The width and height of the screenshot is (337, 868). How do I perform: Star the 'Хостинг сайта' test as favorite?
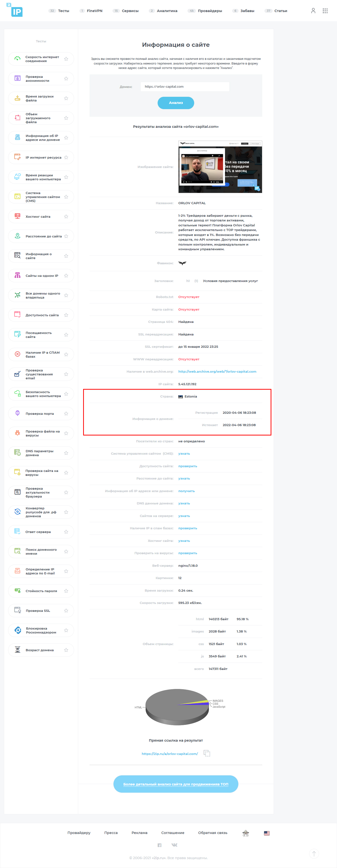pos(66,217)
